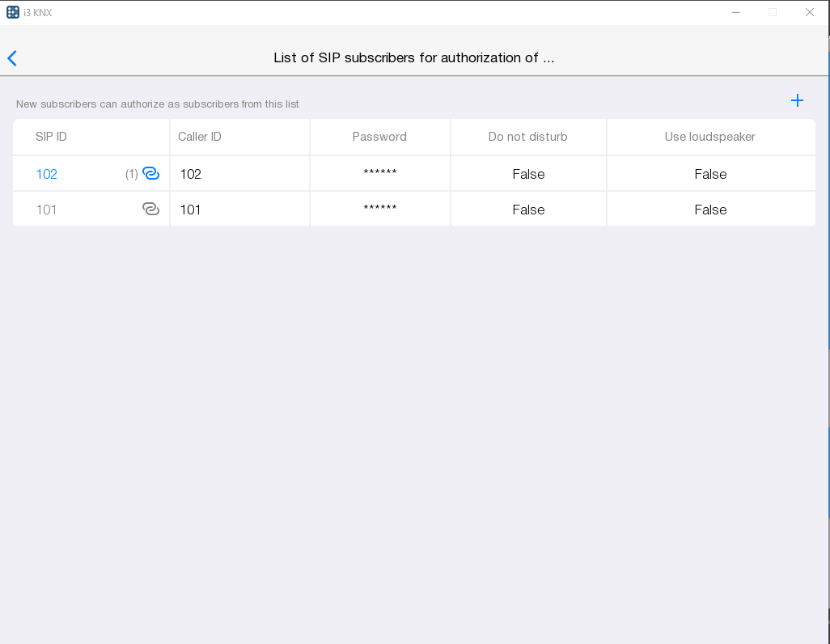830x644 pixels.
Task: Click the SIP ID column header
Action: click(52, 137)
